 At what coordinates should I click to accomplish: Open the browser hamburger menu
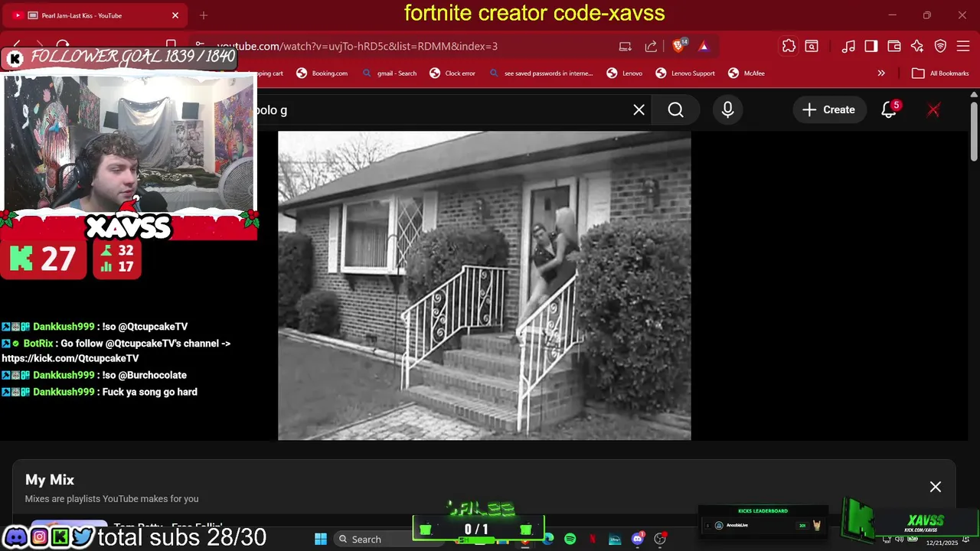[x=963, y=46]
